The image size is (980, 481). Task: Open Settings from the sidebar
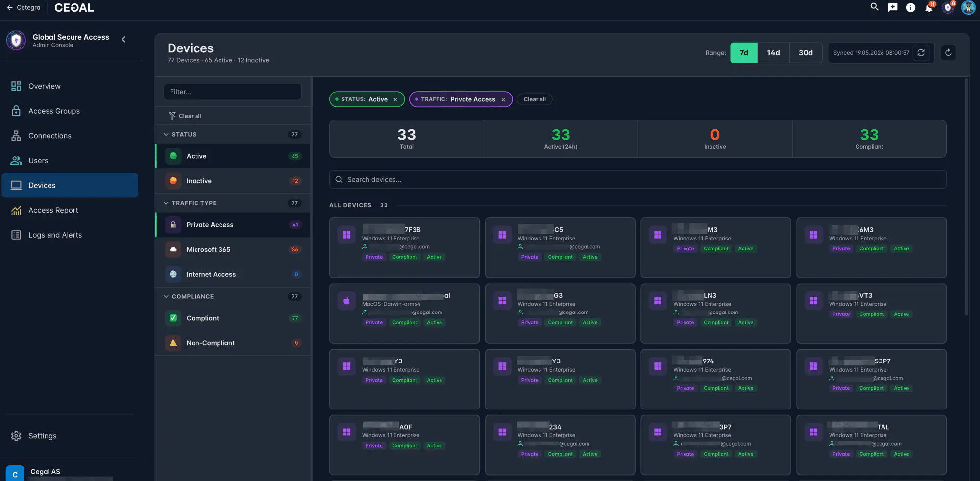(70, 436)
